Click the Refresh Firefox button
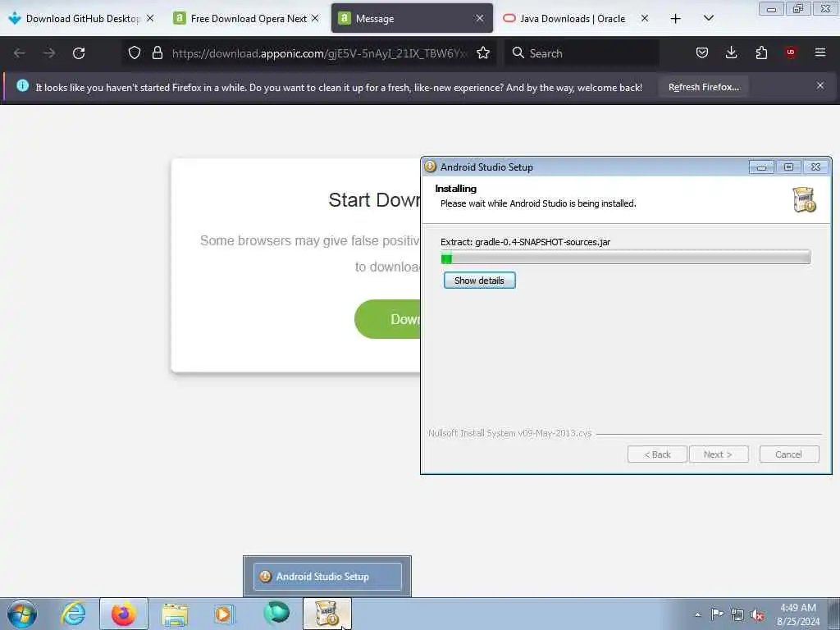Screen dimensions: 840x630 [x=703, y=87]
